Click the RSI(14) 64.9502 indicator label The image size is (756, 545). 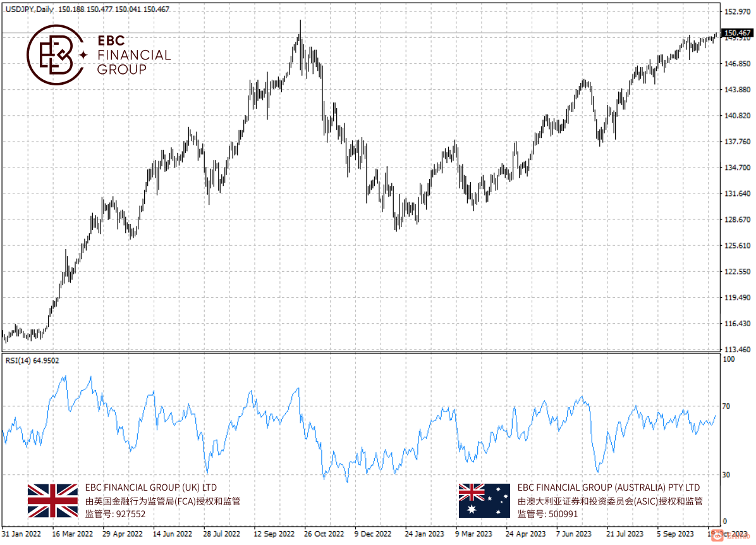point(32,360)
